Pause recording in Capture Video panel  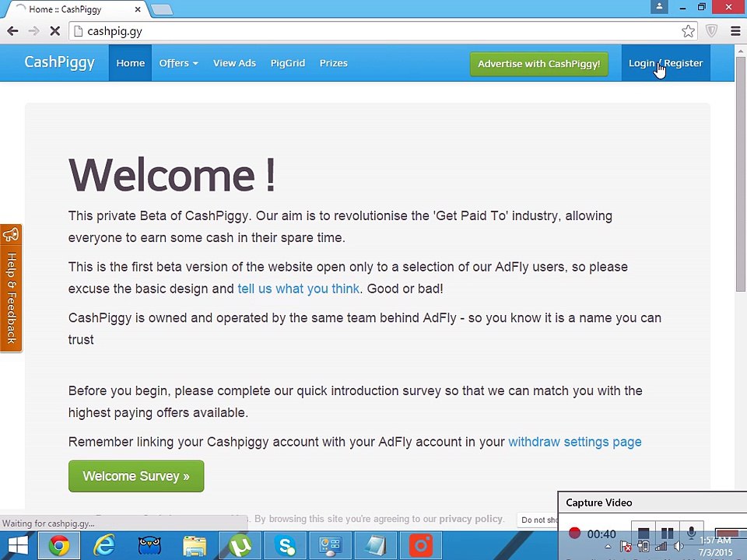(x=667, y=532)
